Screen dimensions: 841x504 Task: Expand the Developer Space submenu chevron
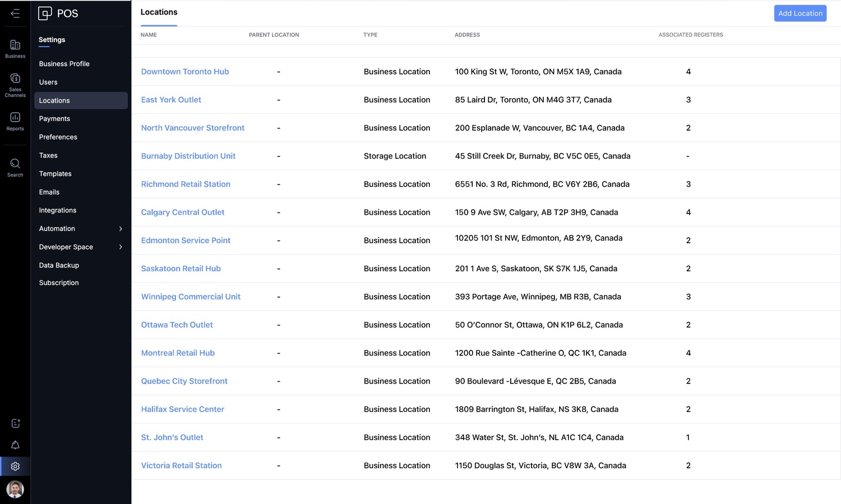(121, 247)
